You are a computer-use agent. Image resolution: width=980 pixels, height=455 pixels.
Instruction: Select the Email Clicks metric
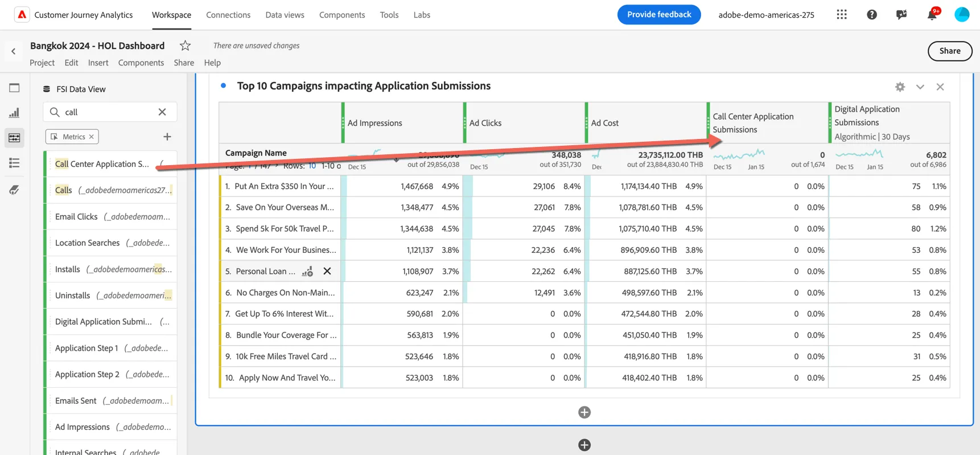111,216
